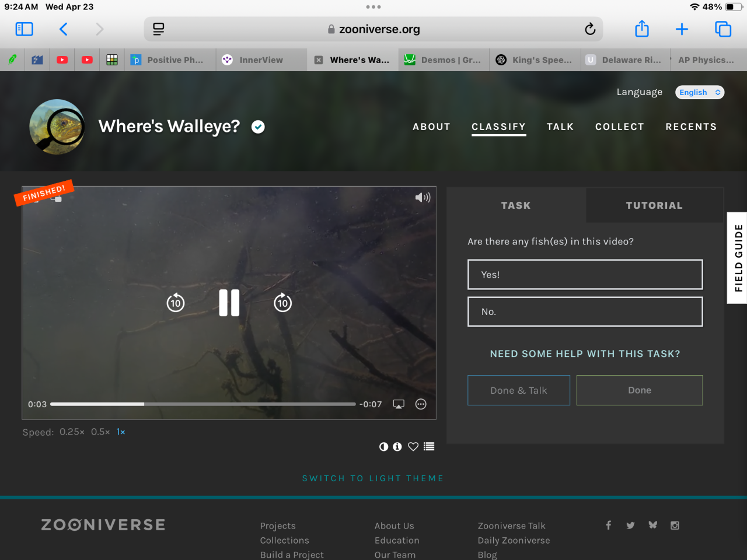747x560 pixels.
Task: Open footer Zooniverse Talk link
Action: [512, 526]
